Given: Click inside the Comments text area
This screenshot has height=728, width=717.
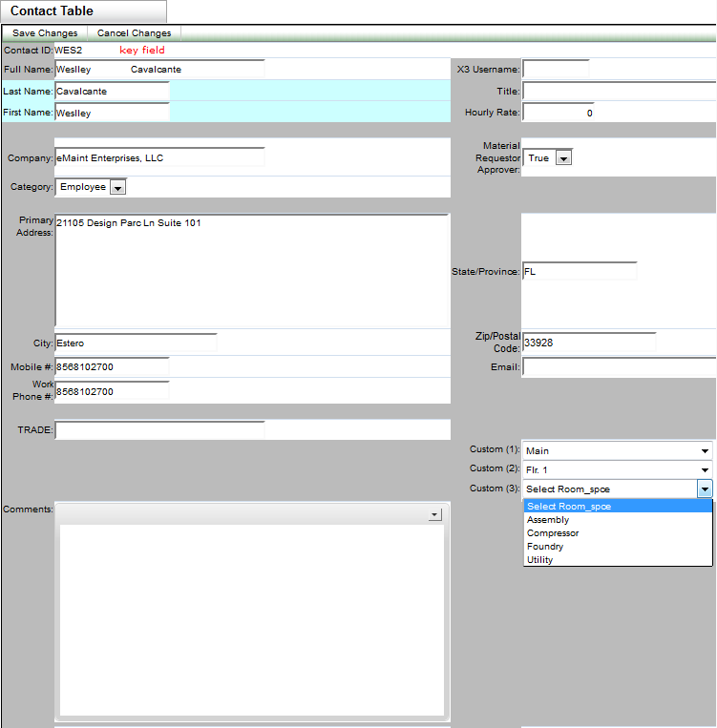Looking at the screenshot, I should coord(252,620).
